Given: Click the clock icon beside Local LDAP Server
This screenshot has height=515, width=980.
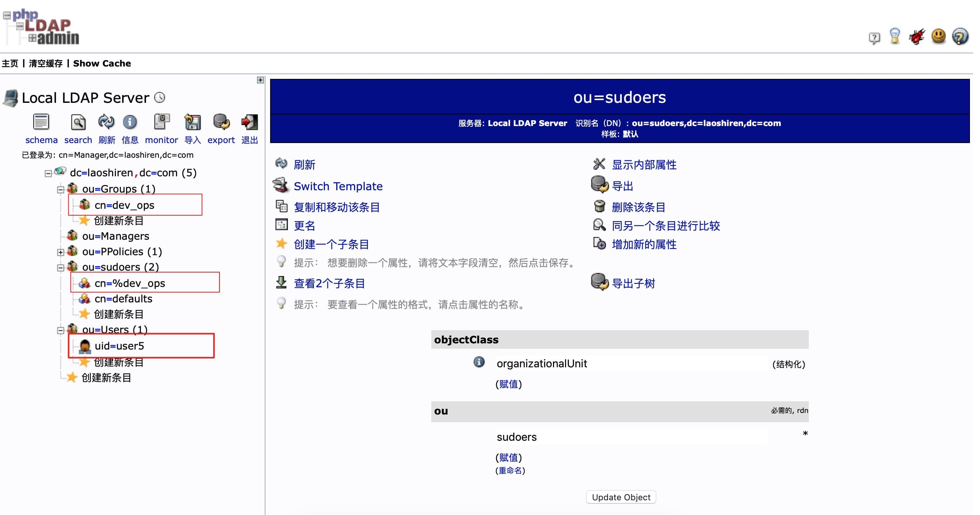Looking at the screenshot, I should [x=160, y=97].
